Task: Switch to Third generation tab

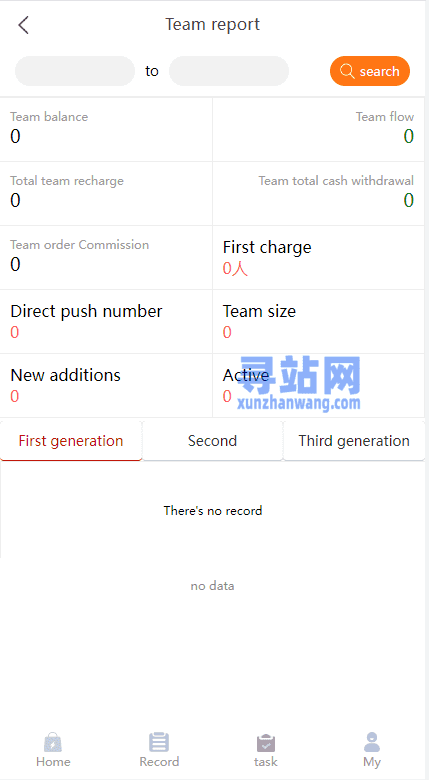Action: click(354, 441)
